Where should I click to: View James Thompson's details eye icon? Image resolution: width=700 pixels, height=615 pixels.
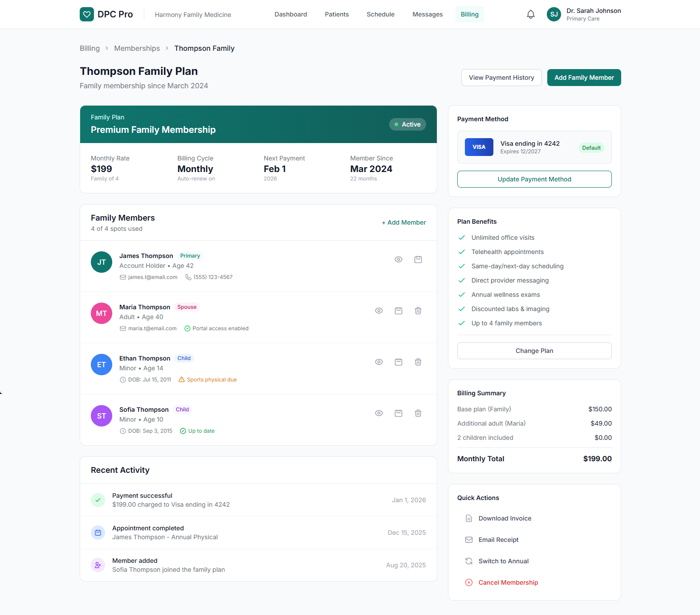pos(398,259)
